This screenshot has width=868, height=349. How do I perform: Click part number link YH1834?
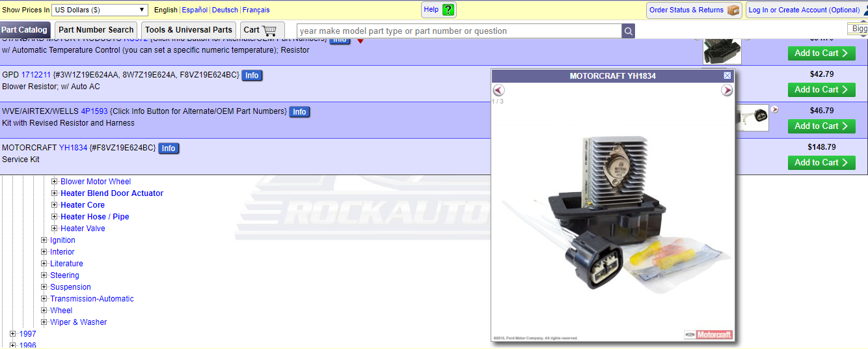(x=73, y=148)
